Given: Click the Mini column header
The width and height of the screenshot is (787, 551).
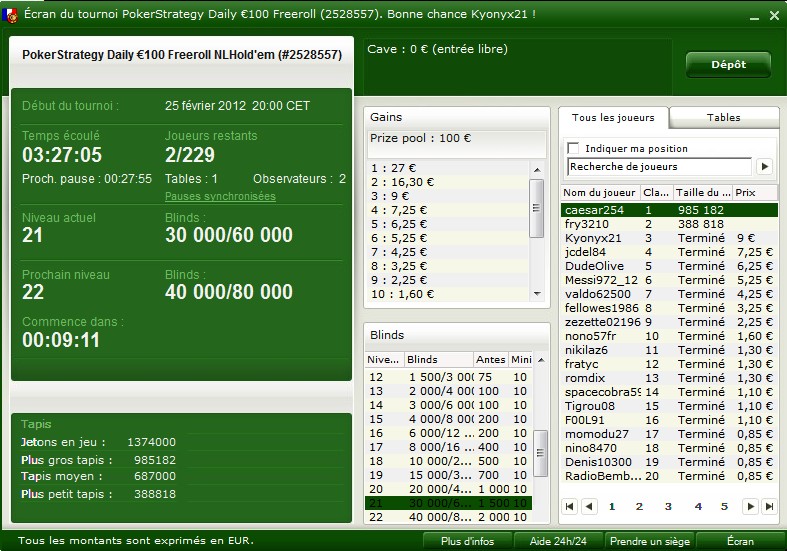Looking at the screenshot, I should [x=521, y=359].
